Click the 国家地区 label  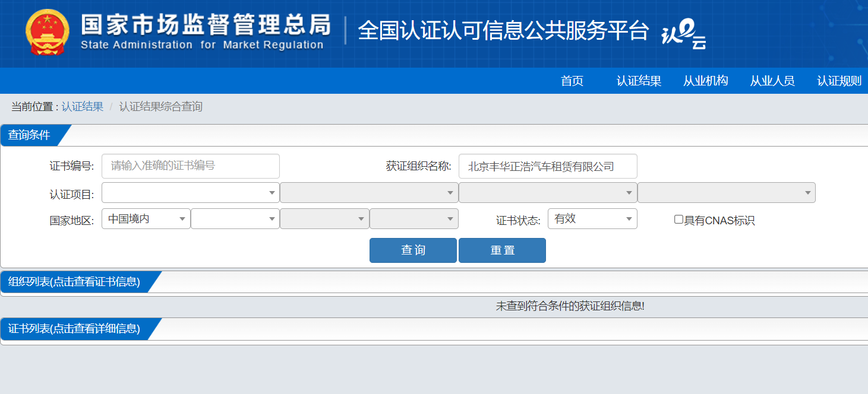[x=71, y=221]
